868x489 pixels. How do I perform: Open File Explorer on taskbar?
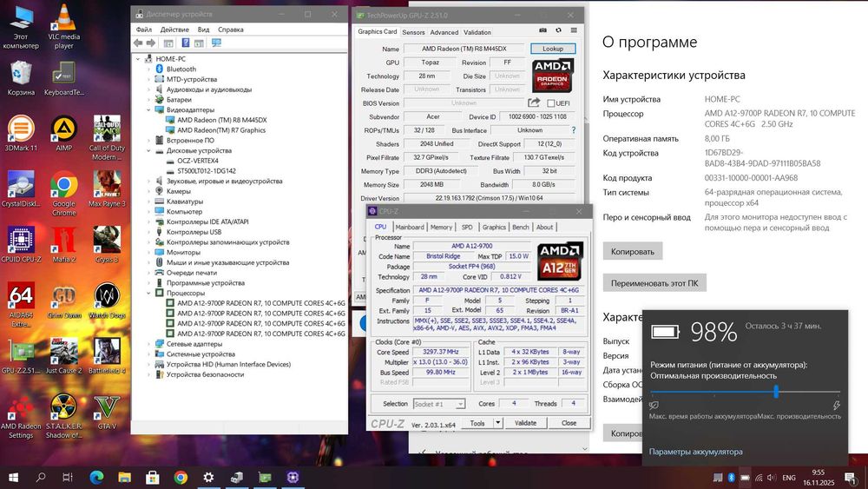[x=124, y=477]
